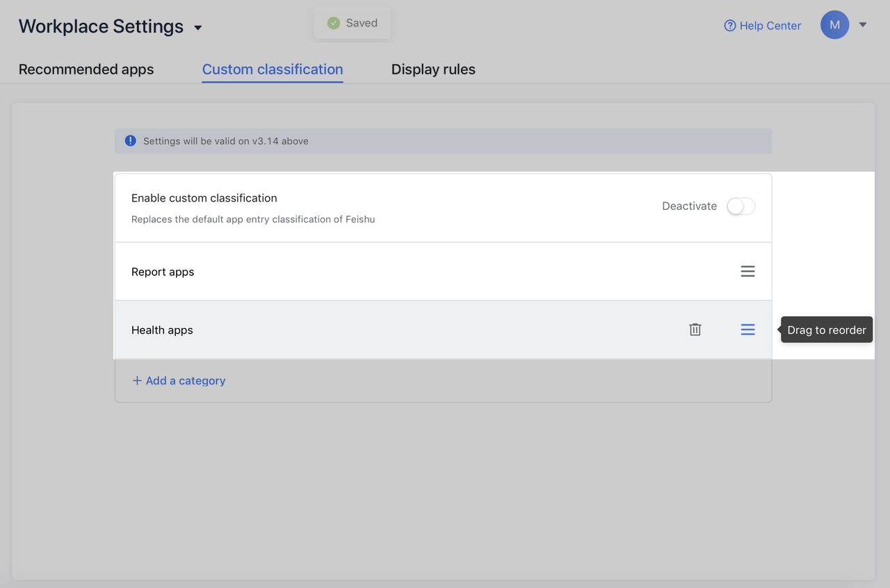Click the Drag to reorder tooltip
The width and height of the screenshot is (890, 588).
coord(826,329)
